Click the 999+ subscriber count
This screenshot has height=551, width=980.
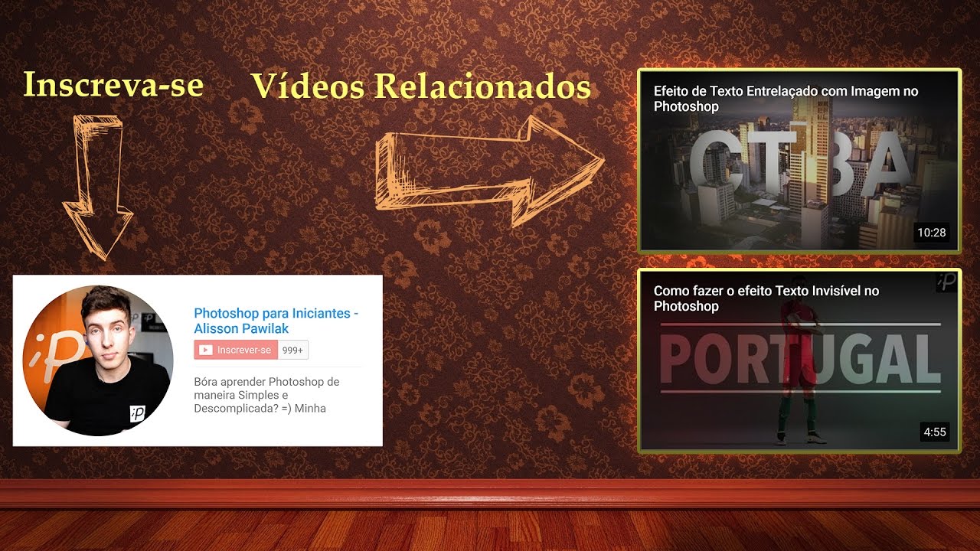point(293,350)
